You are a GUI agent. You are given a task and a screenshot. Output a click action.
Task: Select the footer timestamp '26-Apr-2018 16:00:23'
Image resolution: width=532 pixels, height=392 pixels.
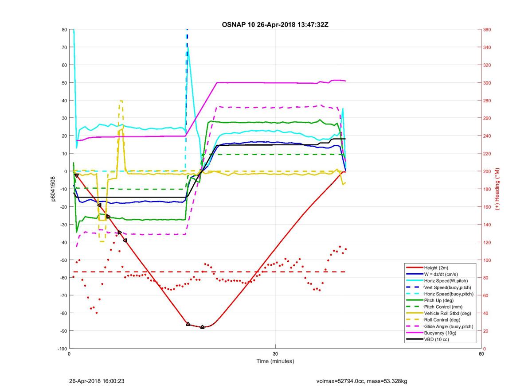point(97,381)
